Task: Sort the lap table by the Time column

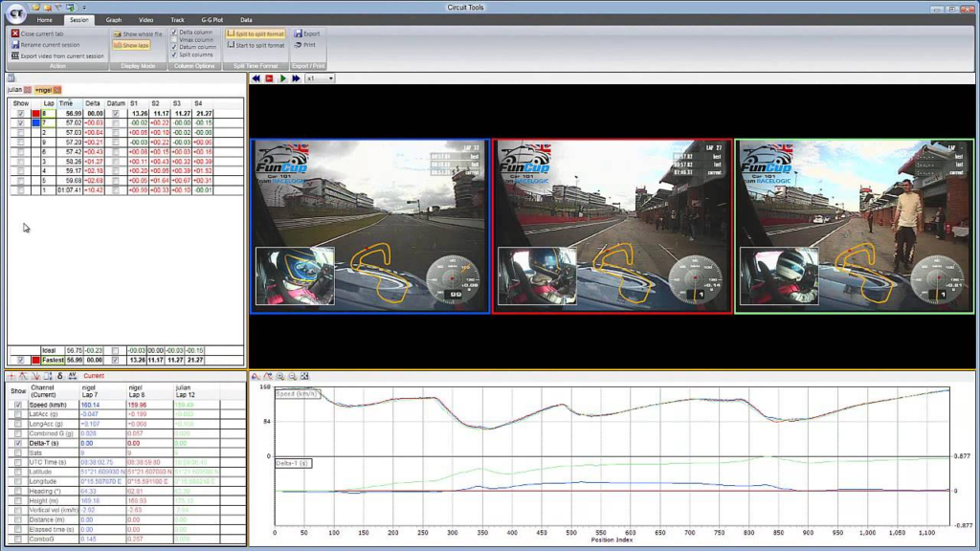Action: 66,103
